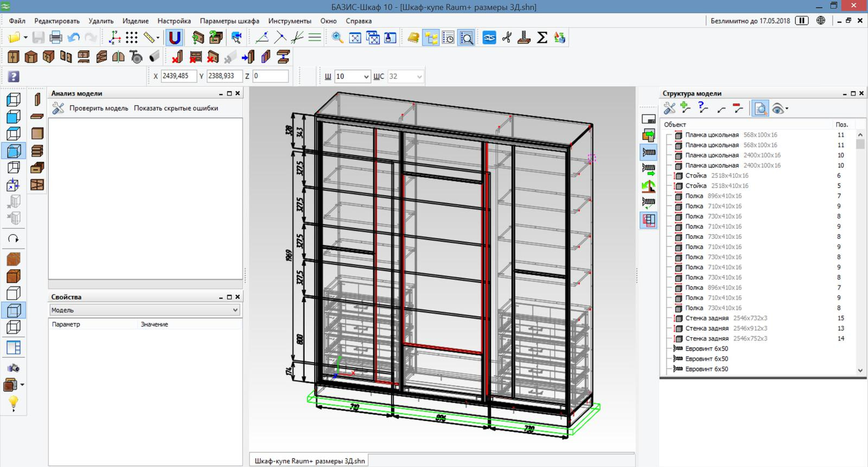Open the Инструменты menu
This screenshot has width=868, height=467.
click(x=290, y=21)
